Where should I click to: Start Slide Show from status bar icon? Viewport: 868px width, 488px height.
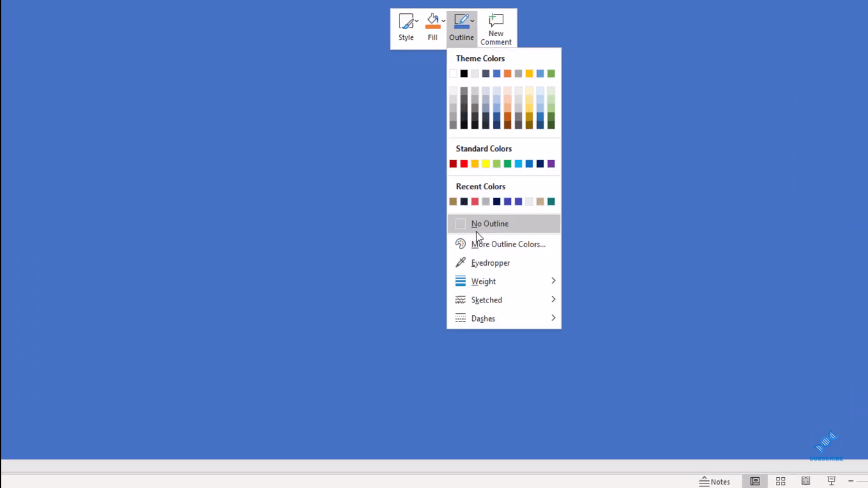coord(831,482)
